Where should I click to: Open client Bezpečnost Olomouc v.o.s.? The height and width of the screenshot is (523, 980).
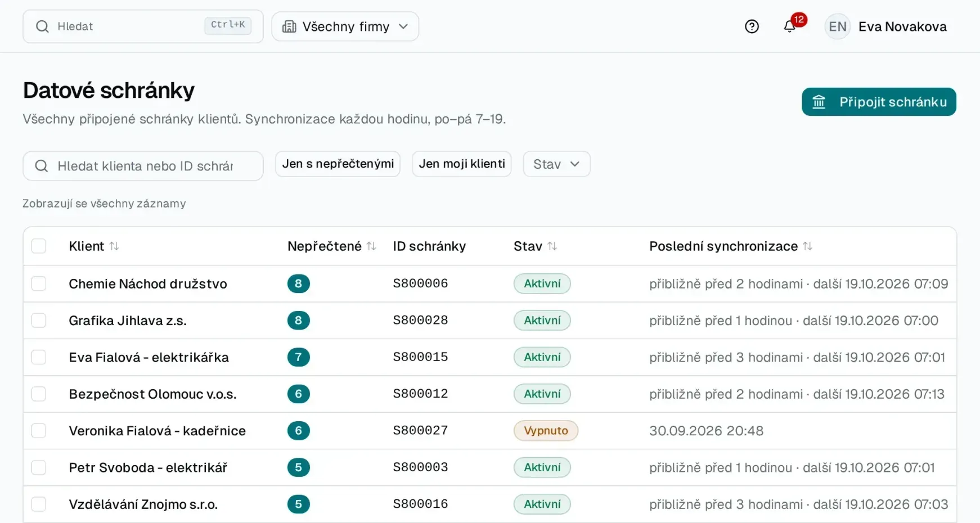[152, 394]
